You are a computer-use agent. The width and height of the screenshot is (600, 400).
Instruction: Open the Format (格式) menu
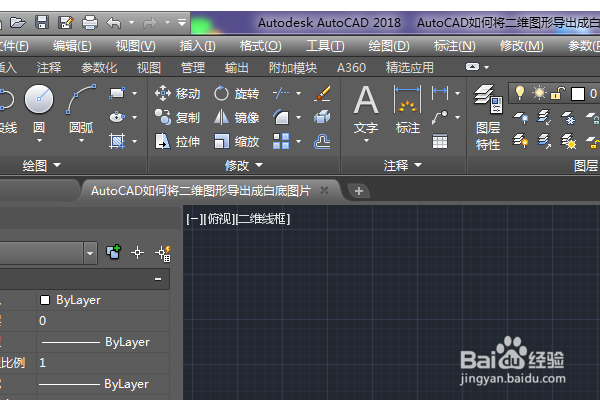coord(261,46)
